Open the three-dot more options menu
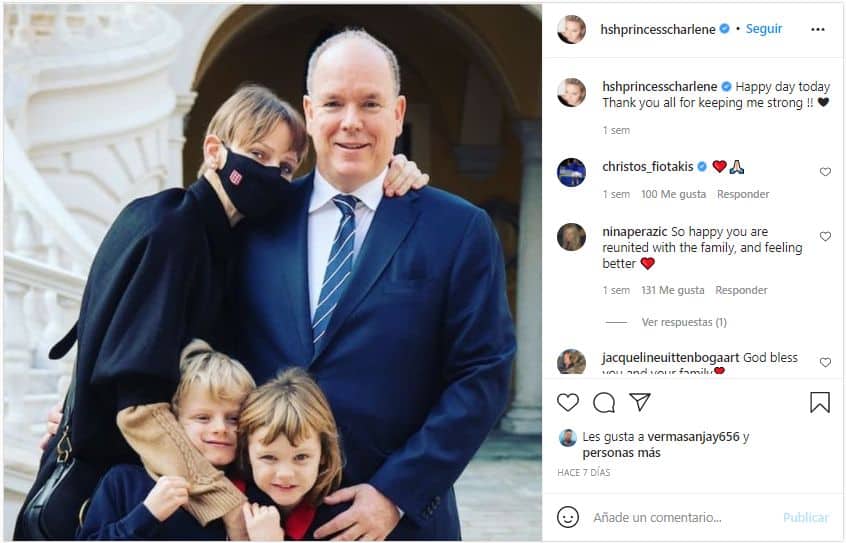Screen dimensions: 846x543 pos(818,29)
